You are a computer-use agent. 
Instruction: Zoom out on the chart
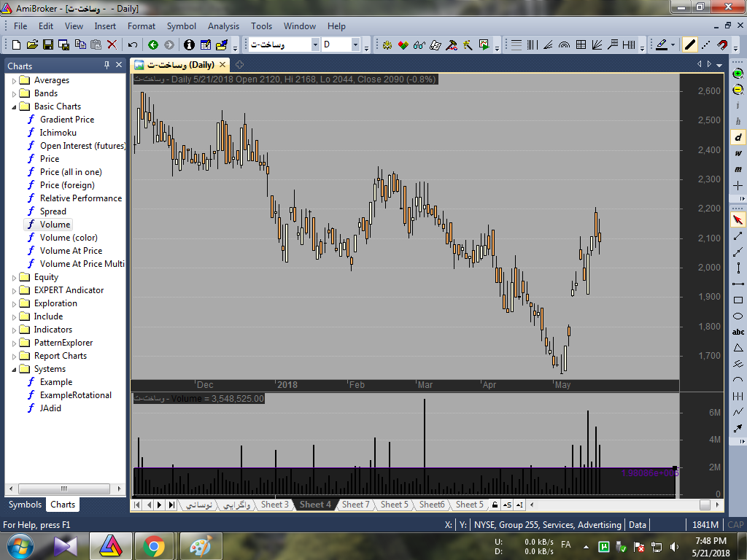(738, 90)
